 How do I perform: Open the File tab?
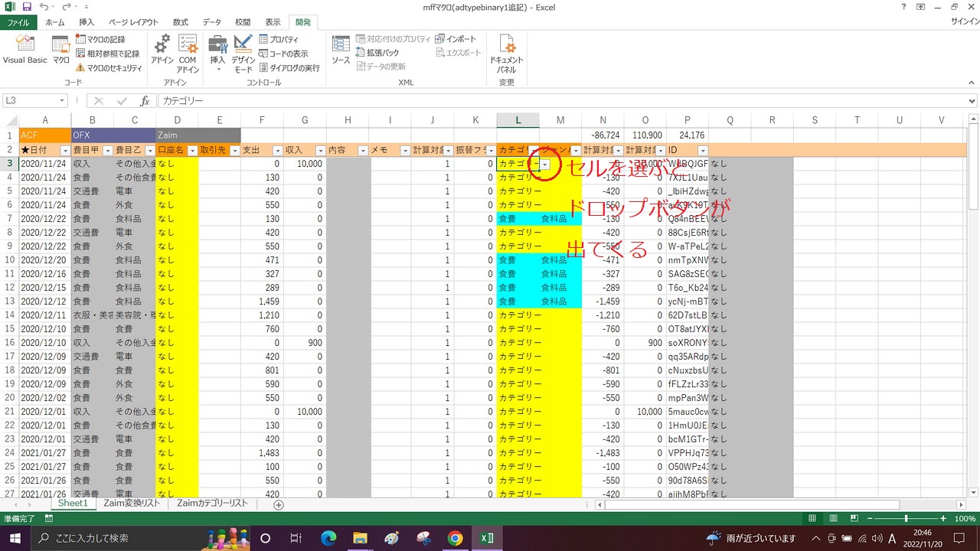[18, 23]
